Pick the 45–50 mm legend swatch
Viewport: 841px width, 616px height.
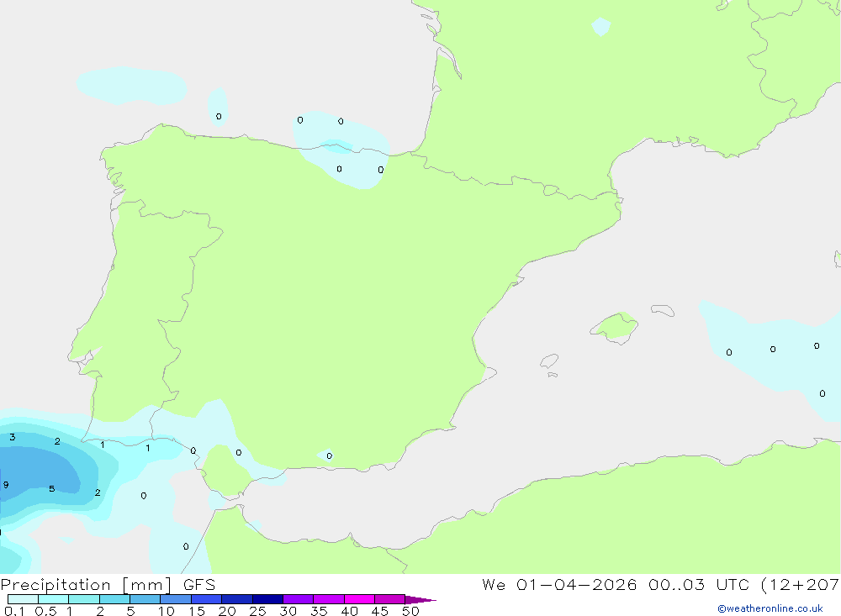pos(389,599)
